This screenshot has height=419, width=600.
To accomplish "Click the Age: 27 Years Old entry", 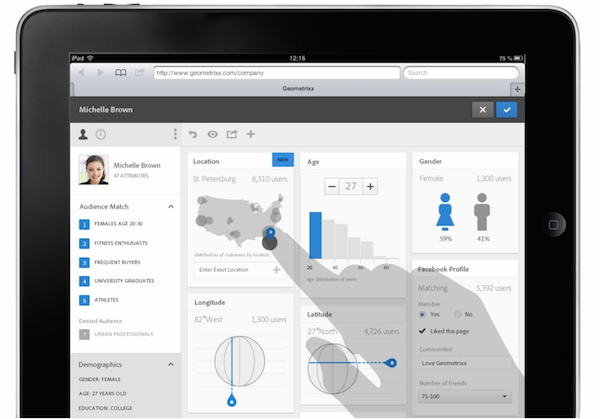I will pos(103,393).
